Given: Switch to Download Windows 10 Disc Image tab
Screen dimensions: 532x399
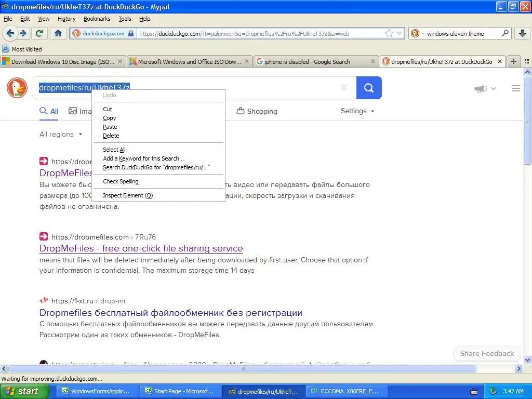Looking at the screenshot, I should coord(63,62).
